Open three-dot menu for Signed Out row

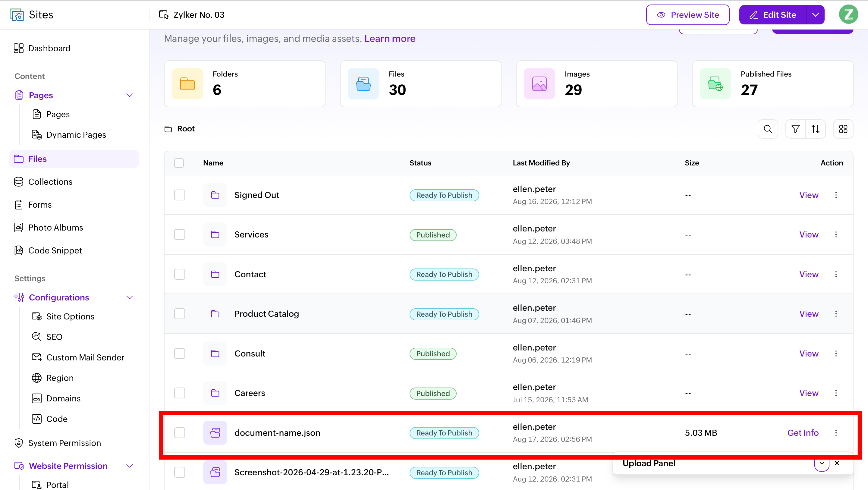[836, 195]
